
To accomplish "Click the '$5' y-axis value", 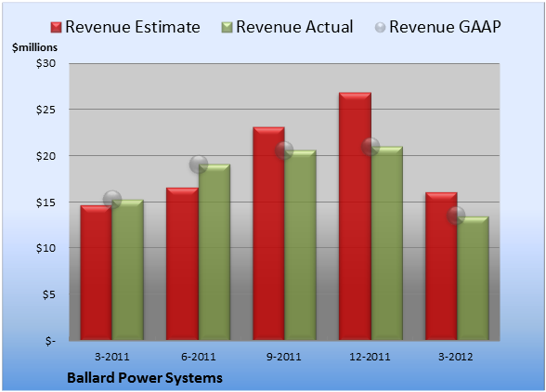I will [49, 294].
